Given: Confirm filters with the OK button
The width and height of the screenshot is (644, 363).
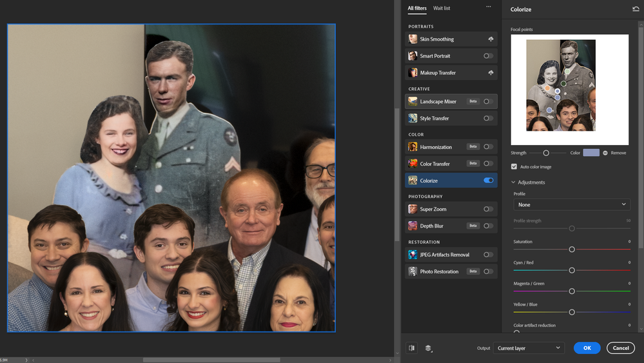Looking at the screenshot, I should click(587, 348).
